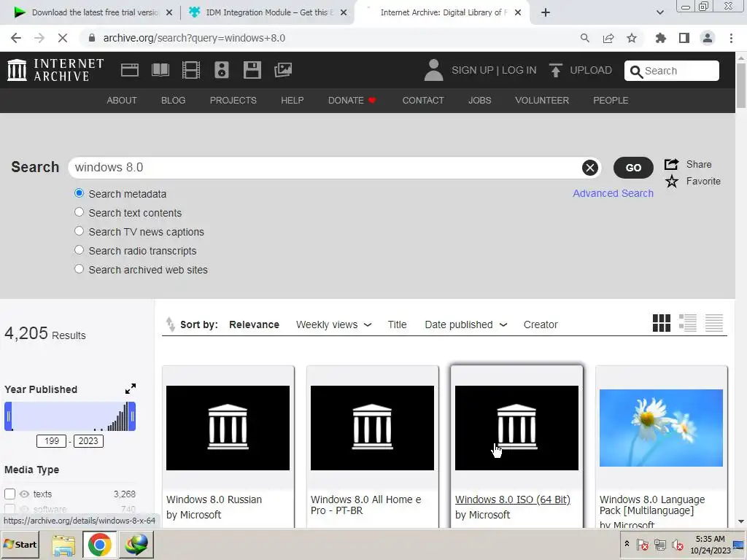747x560 pixels.
Task: Switch to Download latest free trial tab
Action: pos(93,12)
